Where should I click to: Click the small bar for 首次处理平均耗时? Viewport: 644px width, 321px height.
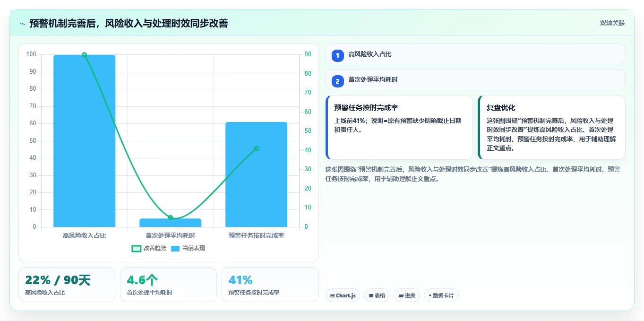click(x=171, y=223)
